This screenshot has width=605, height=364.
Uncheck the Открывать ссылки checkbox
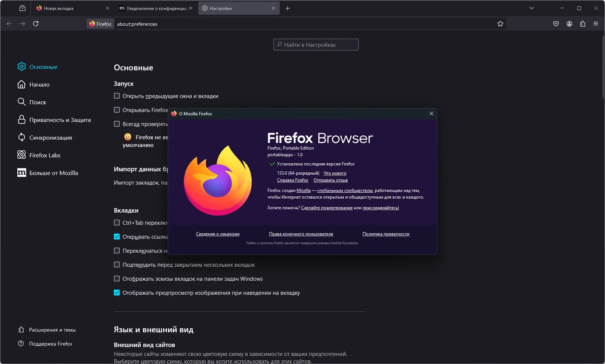117,237
